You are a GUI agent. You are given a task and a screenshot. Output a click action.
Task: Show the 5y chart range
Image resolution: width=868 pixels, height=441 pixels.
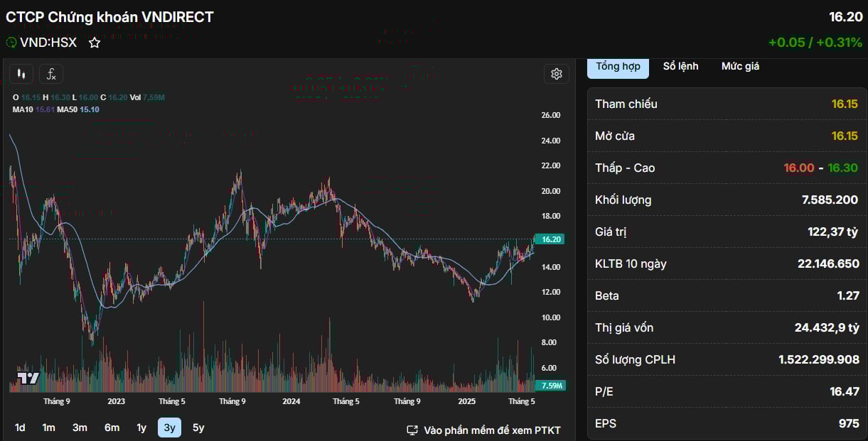click(198, 428)
